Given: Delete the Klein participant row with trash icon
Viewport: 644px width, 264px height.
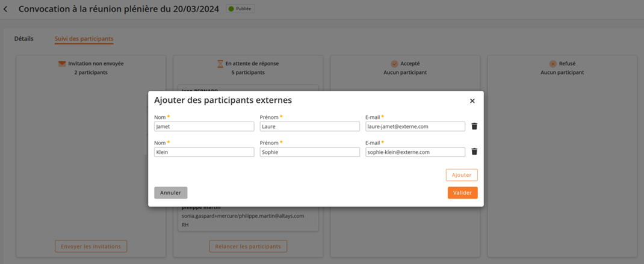Looking at the screenshot, I should click(x=474, y=152).
